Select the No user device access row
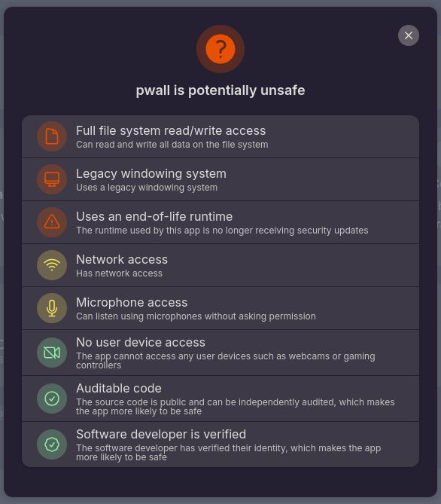 220,353
